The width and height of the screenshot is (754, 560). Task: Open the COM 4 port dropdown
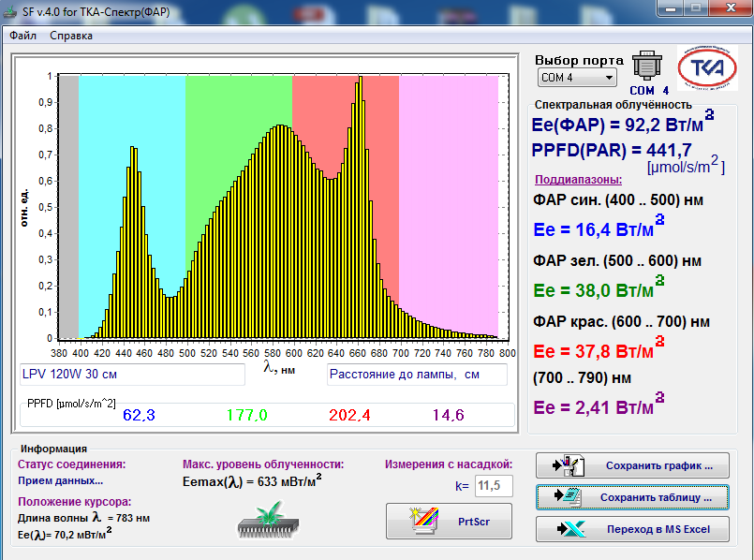pyautogui.click(x=577, y=78)
